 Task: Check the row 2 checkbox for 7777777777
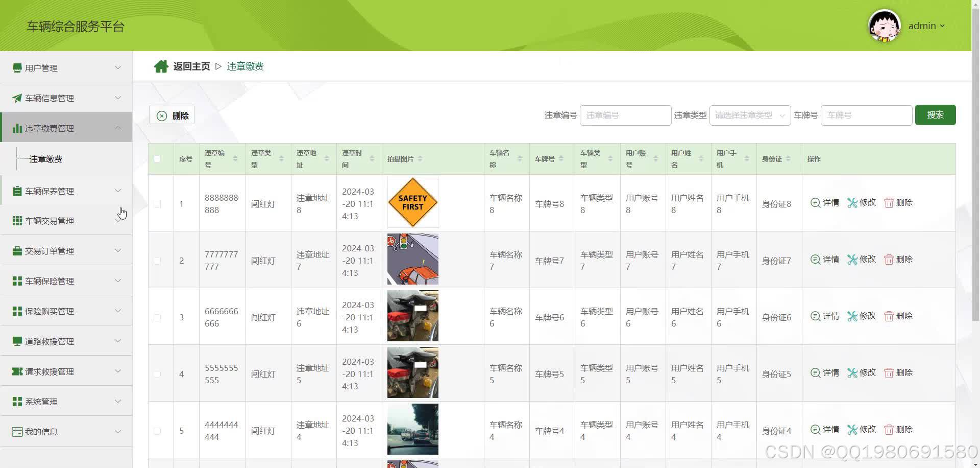[157, 261]
